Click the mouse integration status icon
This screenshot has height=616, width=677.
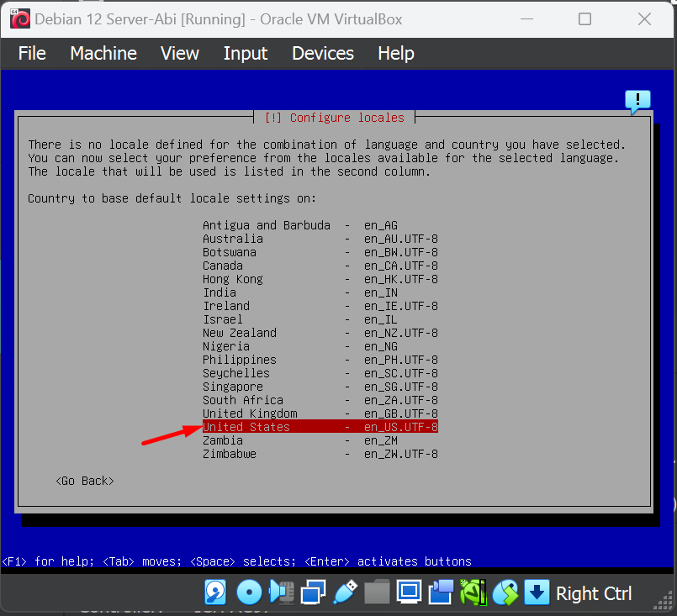point(505,592)
